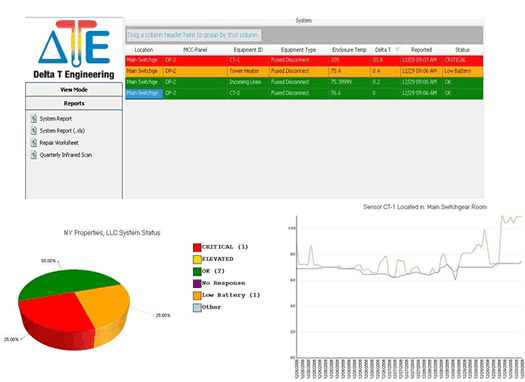
Task: Open the System Report document icon
Action: tap(33, 119)
